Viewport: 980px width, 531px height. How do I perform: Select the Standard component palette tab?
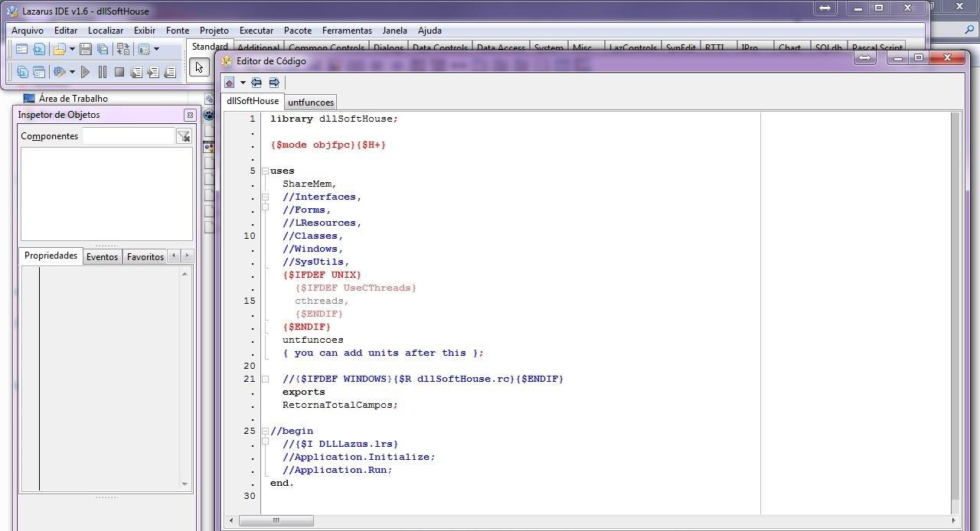click(209, 47)
